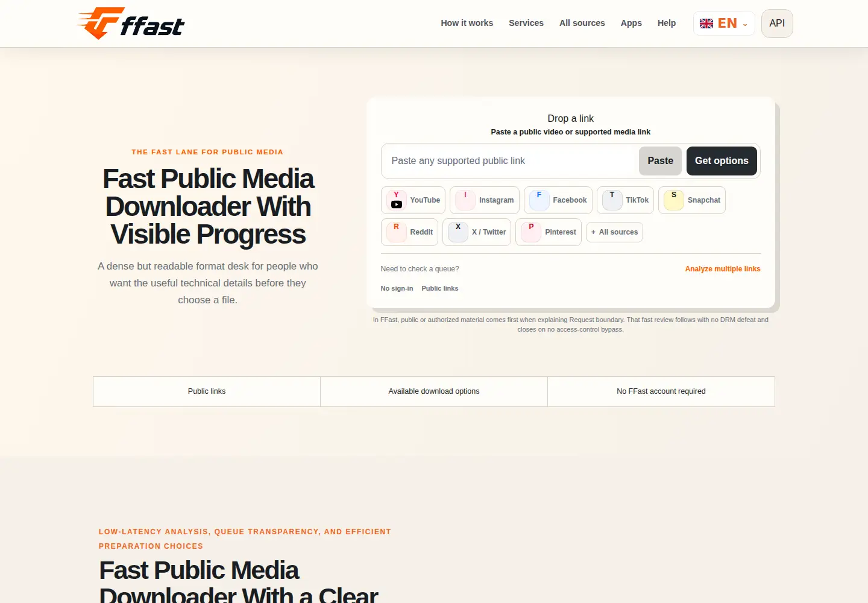This screenshot has width=868, height=603.
Task: Open the Help menu item
Action: 667,23
